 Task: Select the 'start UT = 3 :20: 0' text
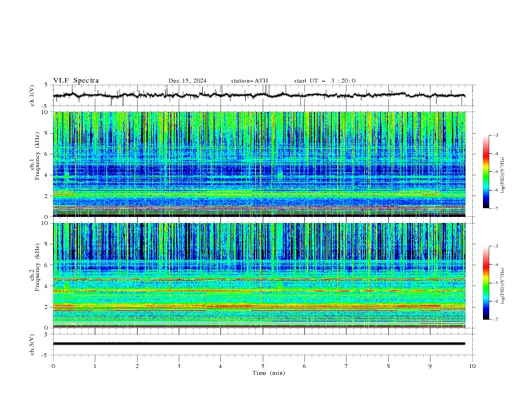324,81
